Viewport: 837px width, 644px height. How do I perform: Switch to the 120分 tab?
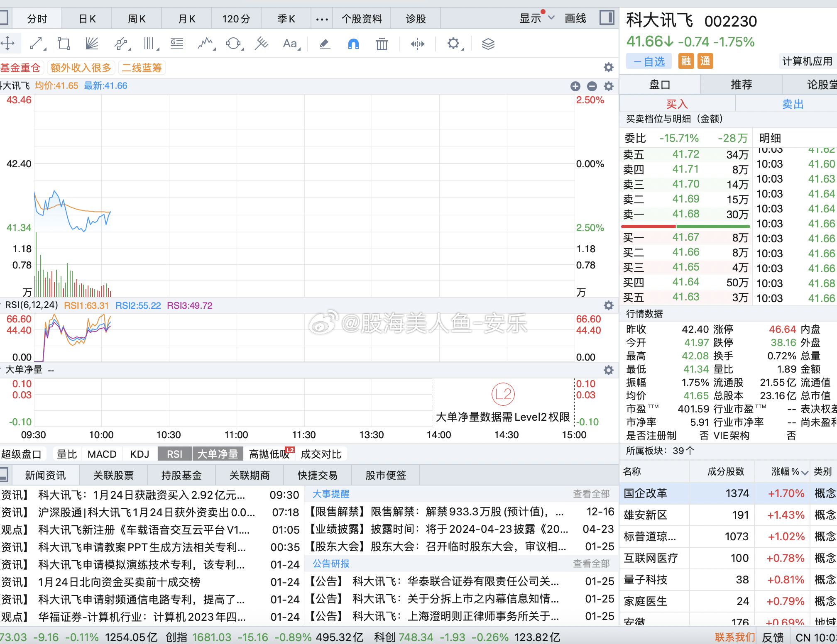236,19
